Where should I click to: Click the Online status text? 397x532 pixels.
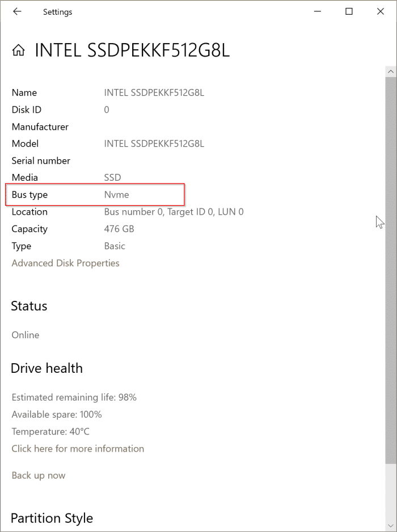point(26,335)
